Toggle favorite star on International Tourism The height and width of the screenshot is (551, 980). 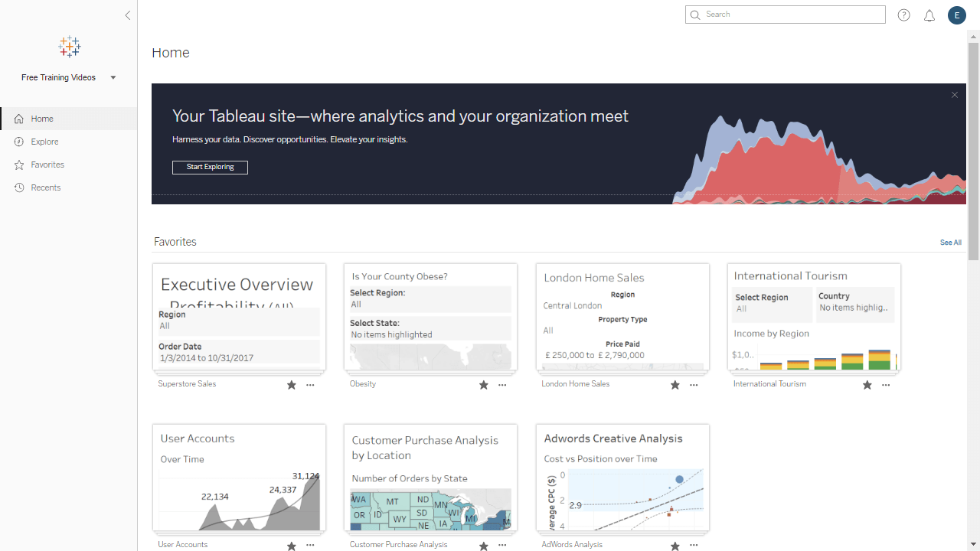867,385
